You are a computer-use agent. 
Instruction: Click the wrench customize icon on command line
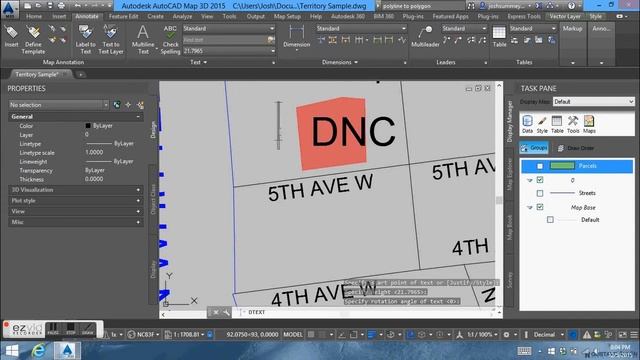point(227,313)
